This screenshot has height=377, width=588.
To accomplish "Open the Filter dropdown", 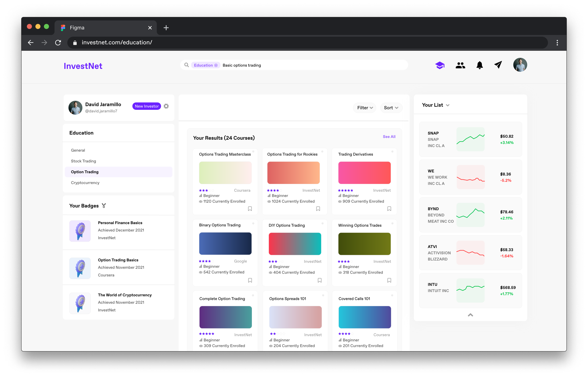I will pos(365,108).
